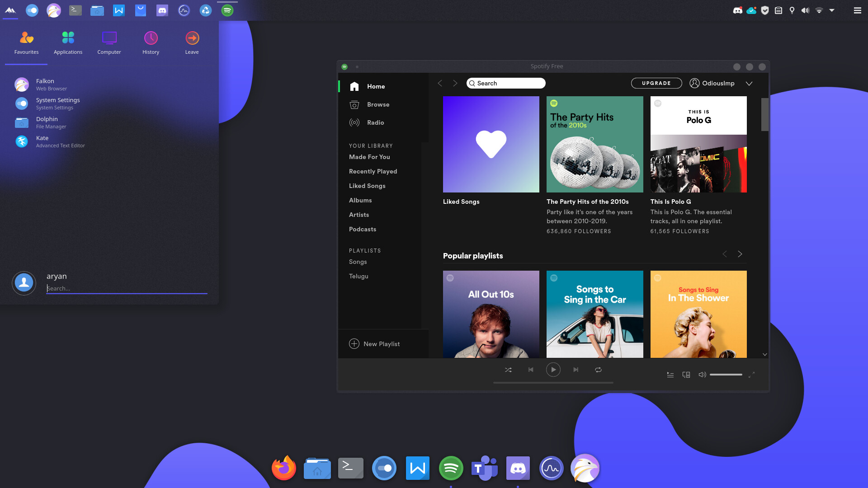The height and width of the screenshot is (488, 868).
Task: Adjust the Spotify volume slider
Action: pos(726,375)
